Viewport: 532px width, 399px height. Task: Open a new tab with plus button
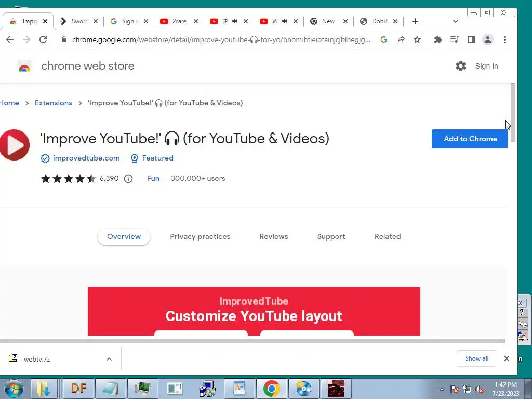415,21
